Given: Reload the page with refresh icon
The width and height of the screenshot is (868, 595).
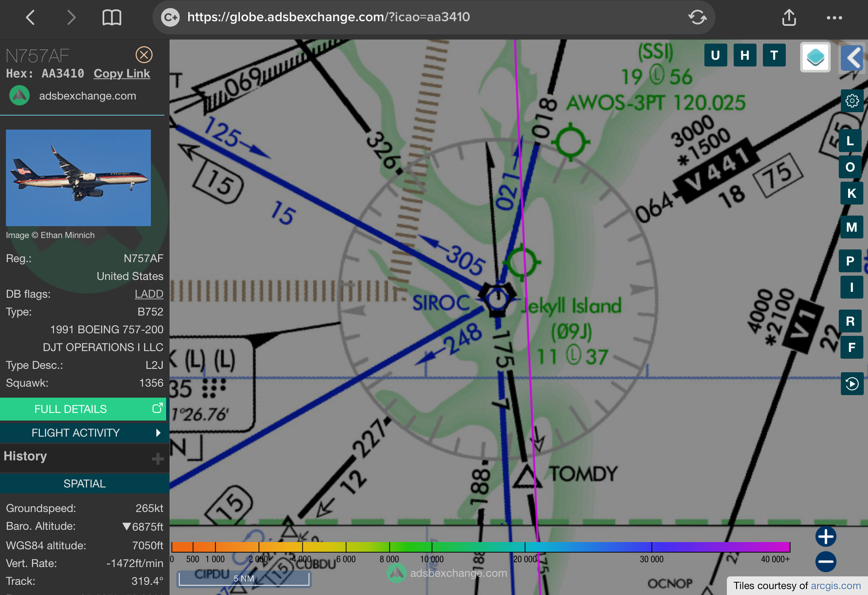Looking at the screenshot, I should (697, 17).
